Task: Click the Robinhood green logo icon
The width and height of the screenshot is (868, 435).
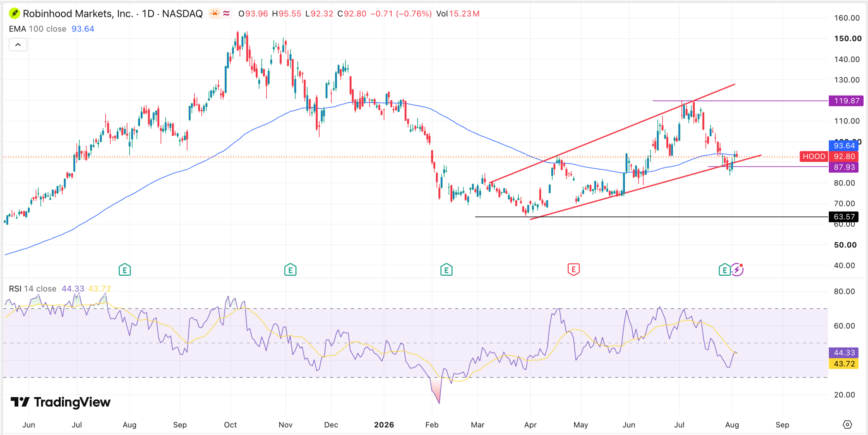Action: point(14,14)
